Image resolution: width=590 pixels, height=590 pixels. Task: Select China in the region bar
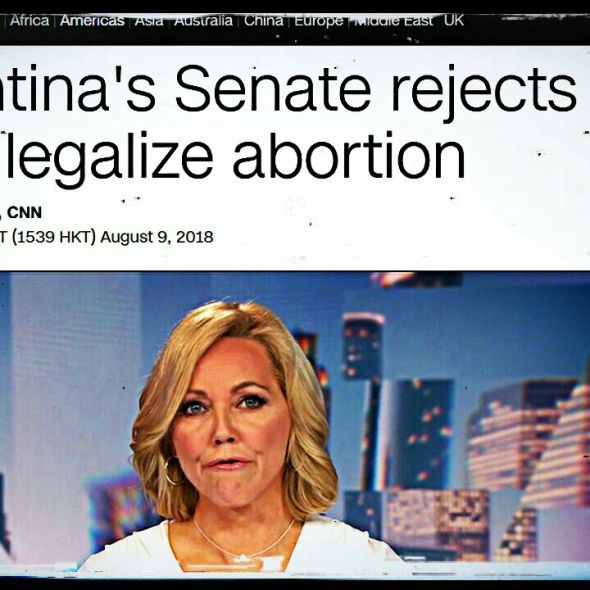[263, 20]
